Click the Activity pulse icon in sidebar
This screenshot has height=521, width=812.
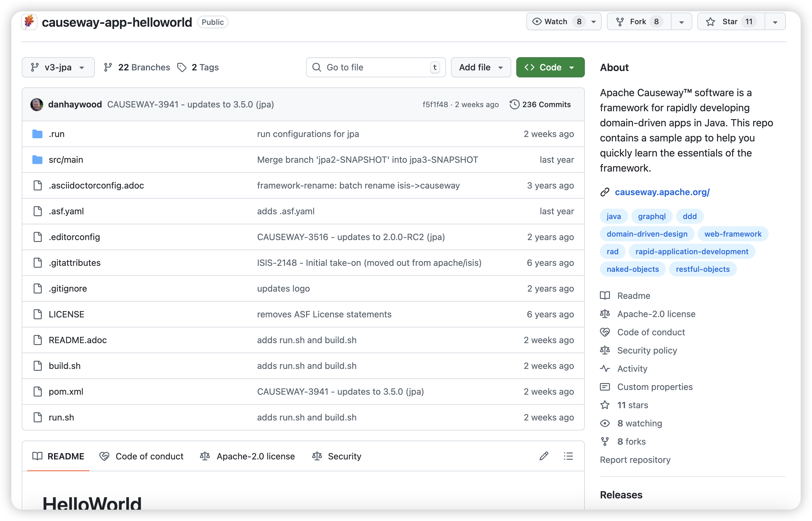click(x=605, y=368)
